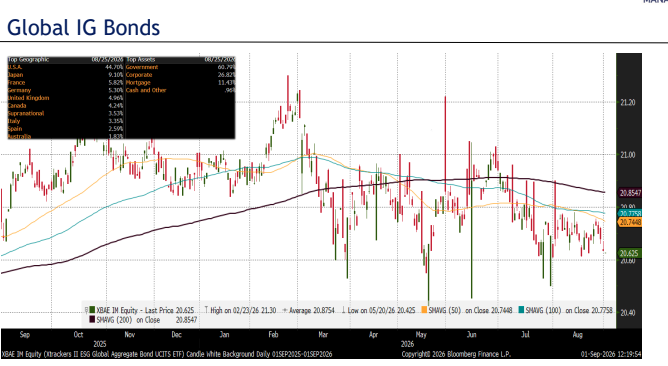Click the 'Average 20.8754' legend entry

tap(308, 311)
